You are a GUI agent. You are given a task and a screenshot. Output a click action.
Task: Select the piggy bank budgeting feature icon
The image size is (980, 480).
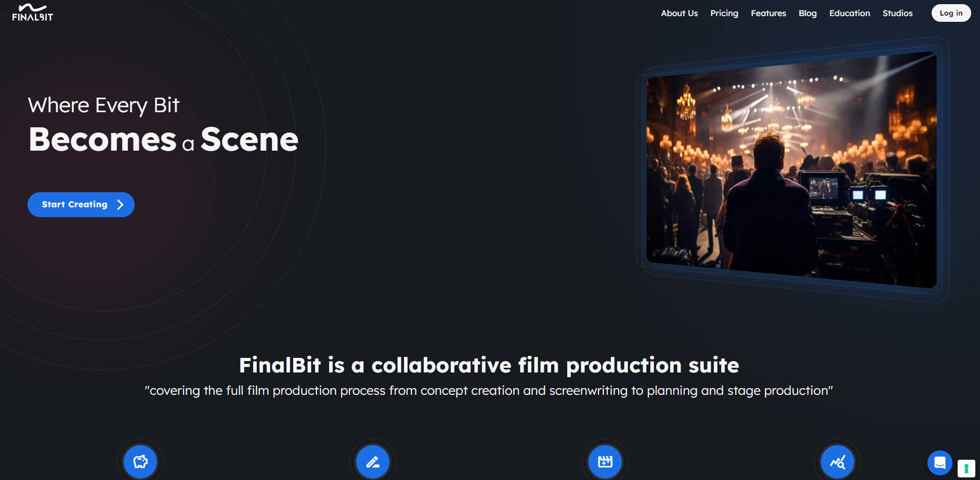click(x=140, y=461)
